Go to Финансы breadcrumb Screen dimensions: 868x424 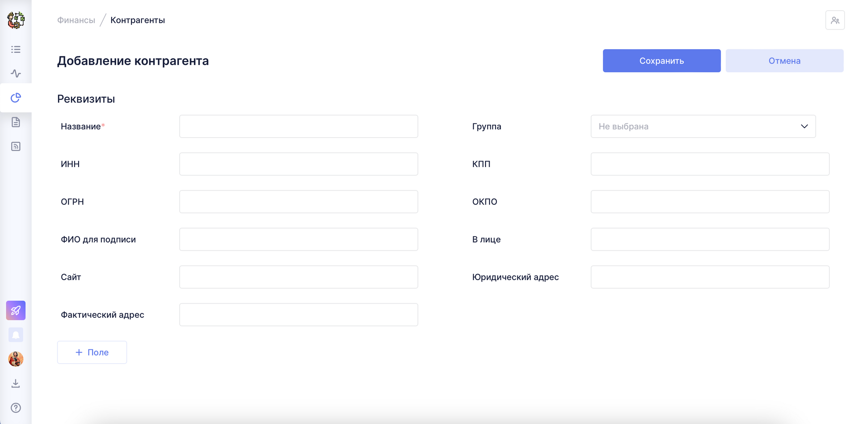tap(76, 20)
